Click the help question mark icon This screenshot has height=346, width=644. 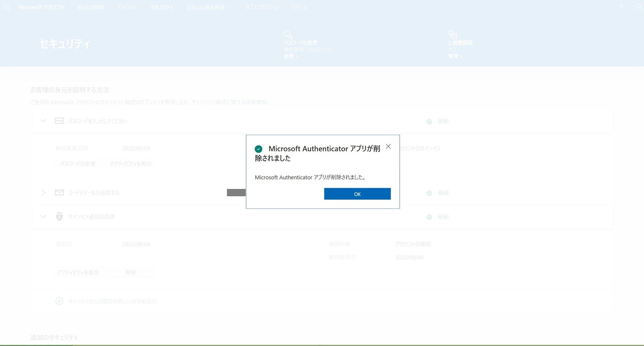point(621,7)
